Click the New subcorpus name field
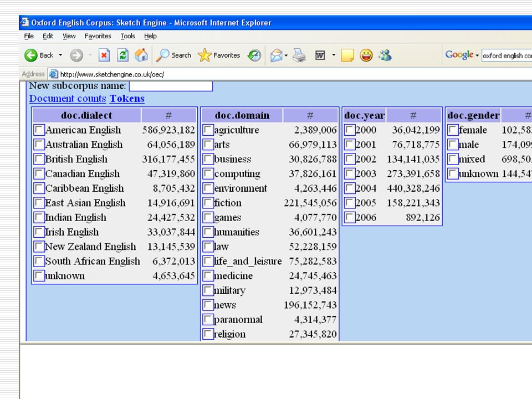Viewport: 532px width, 399px height. coord(171,86)
